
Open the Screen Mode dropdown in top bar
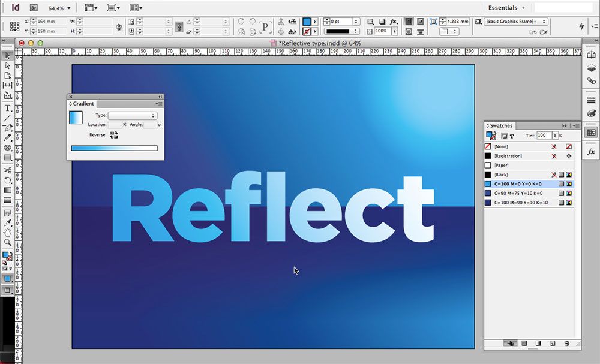[x=113, y=8]
